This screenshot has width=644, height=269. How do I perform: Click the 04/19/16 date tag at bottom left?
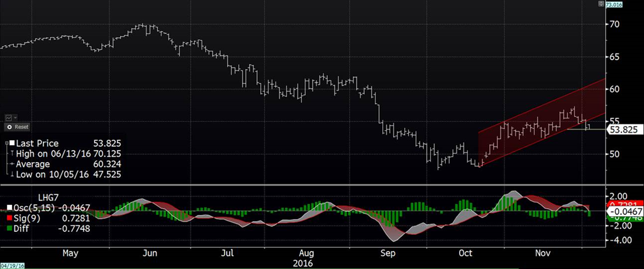12,265
